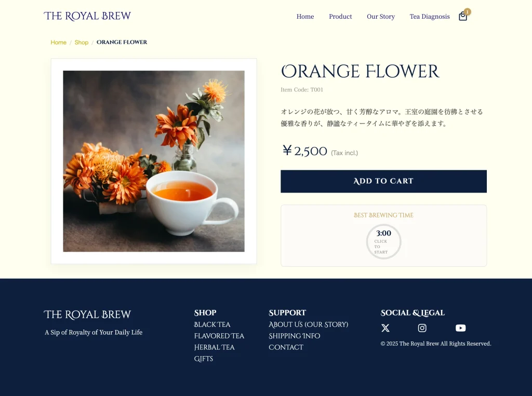The width and height of the screenshot is (532, 396).
Task: Start the 3:00 brewing timer
Action: [383, 241]
